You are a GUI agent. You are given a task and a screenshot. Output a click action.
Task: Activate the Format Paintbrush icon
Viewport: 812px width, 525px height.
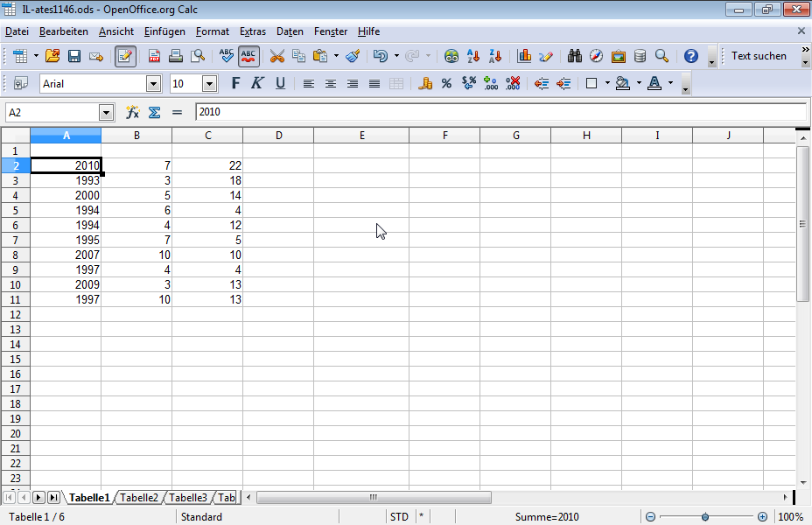click(353, 56)
